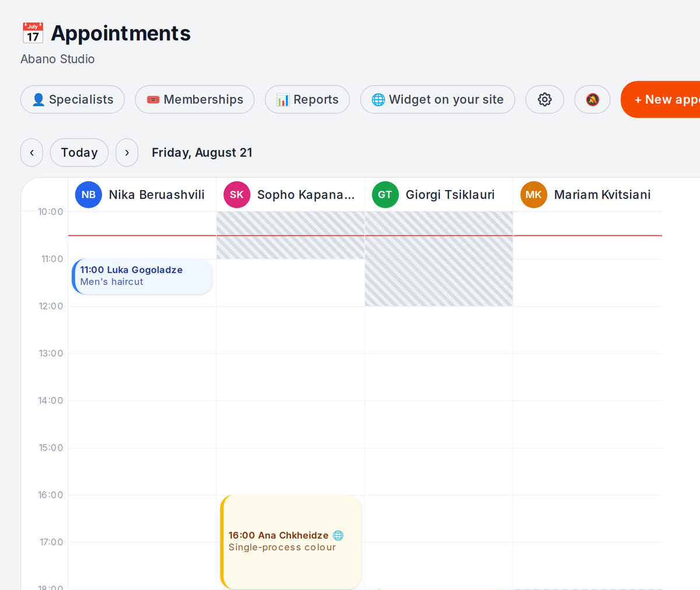This screenshot has width=700, height=590.
Task: Jump to Today
Action: tap(79, 153)
